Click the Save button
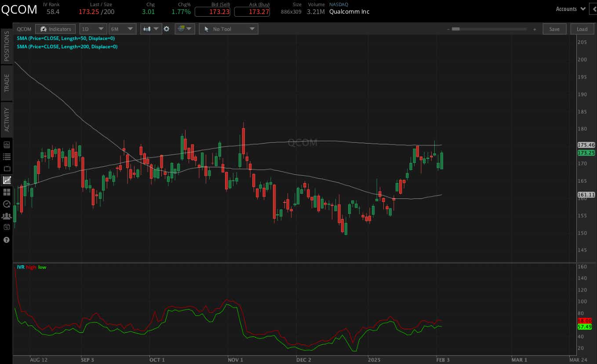The height and width of the screenshot is (364, 597). coord(554,29)
